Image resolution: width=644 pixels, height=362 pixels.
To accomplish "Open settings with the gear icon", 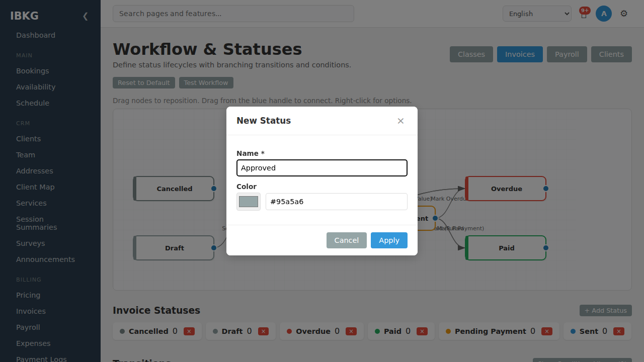I will pyautogui.click(x=624, y=14).
